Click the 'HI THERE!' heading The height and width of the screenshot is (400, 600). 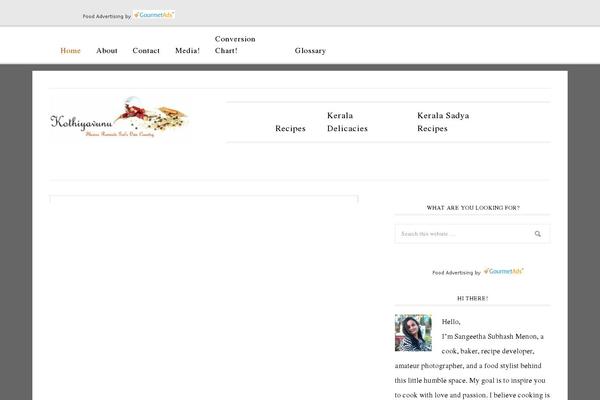473,298
